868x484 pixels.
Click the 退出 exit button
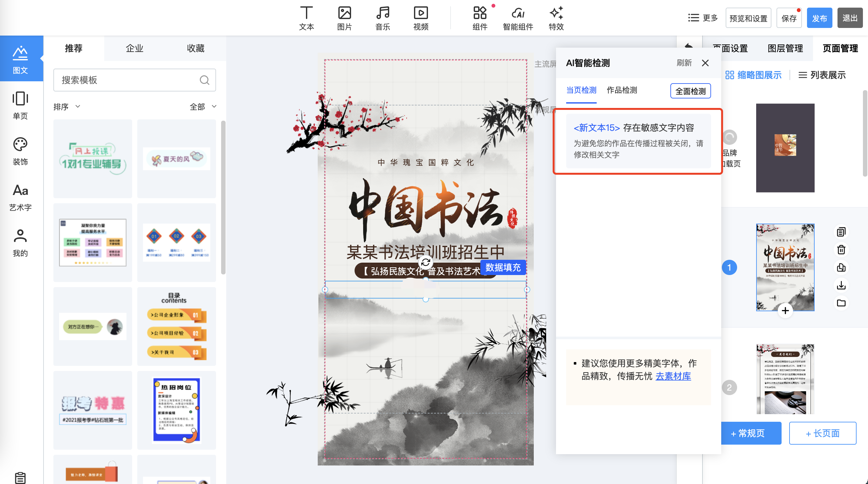[850, 18]
